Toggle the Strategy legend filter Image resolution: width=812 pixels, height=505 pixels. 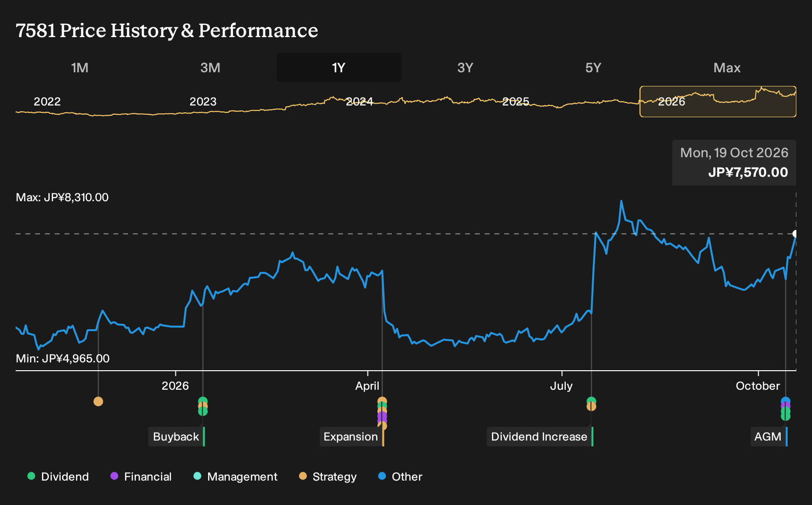pos(328,476)
